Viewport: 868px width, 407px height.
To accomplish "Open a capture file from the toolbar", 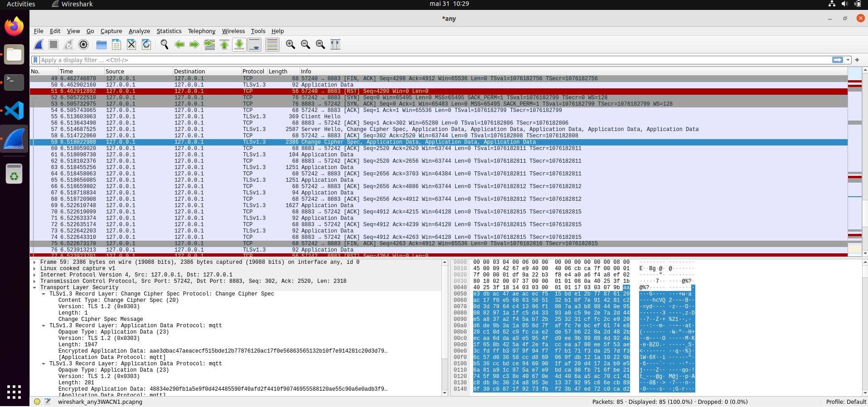I will (x=102, y=44).
